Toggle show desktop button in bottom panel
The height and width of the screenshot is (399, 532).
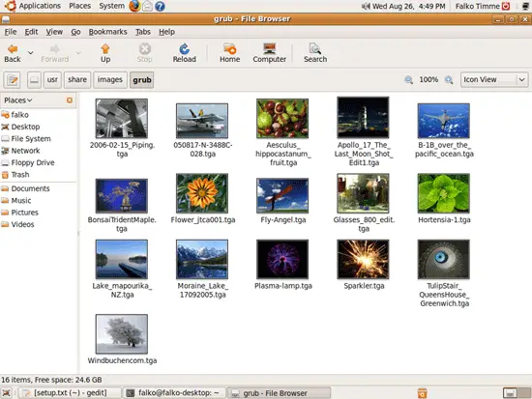tap(6, 393)
